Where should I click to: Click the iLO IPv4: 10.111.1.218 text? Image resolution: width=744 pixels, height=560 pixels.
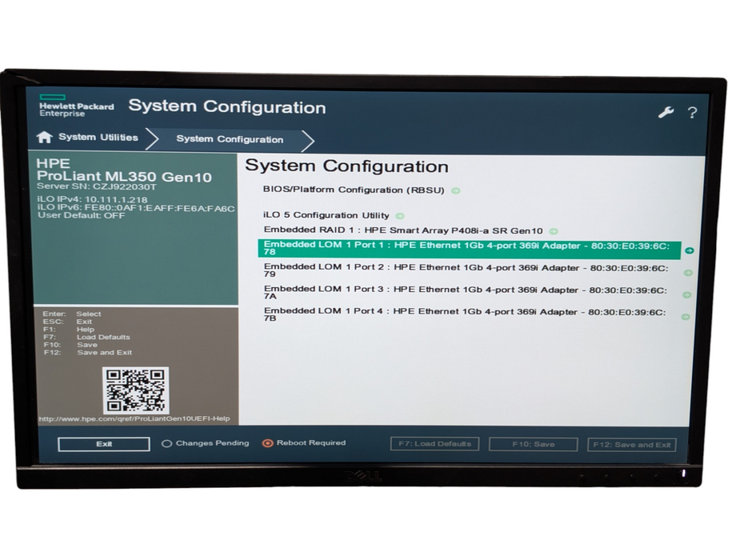click(x=93, y=200)
